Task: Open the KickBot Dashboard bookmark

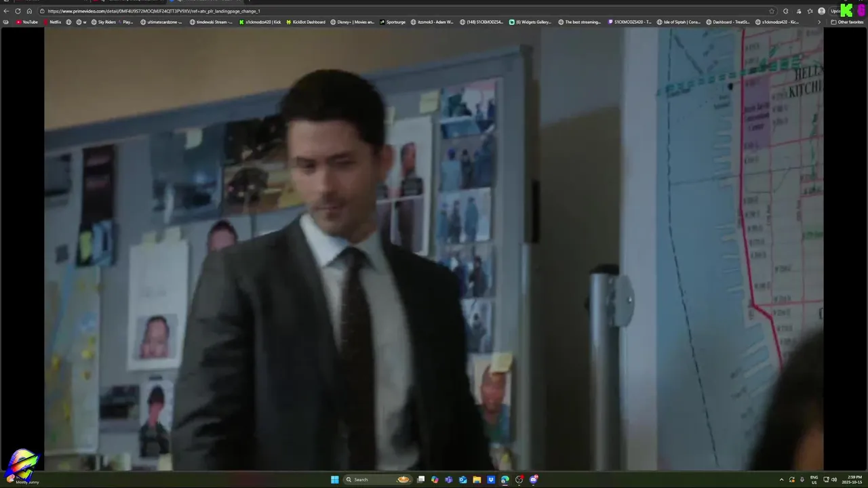Action: (306, 22)
